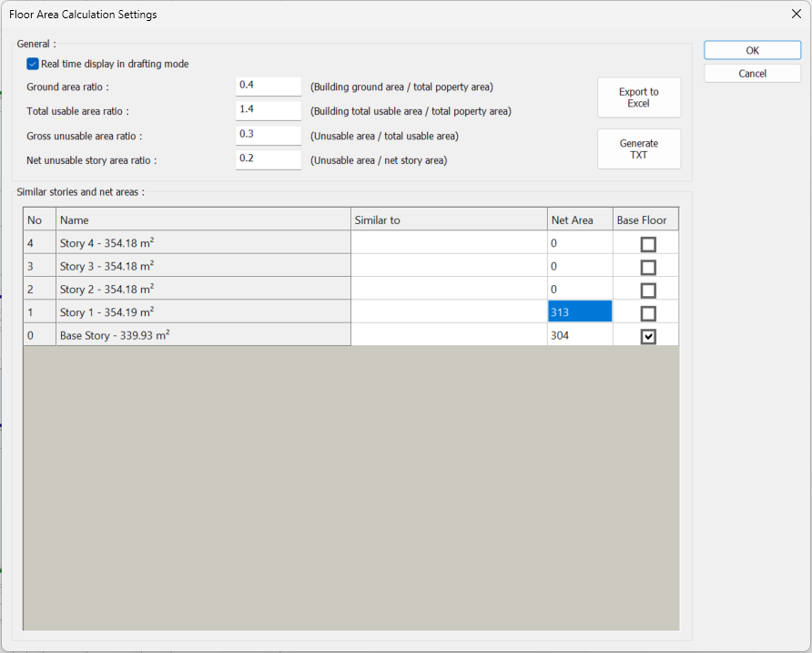This screenshot has height=653, width=812.
Task: Check Base Floor box for Story 3
Action: (x=647, y=267)
